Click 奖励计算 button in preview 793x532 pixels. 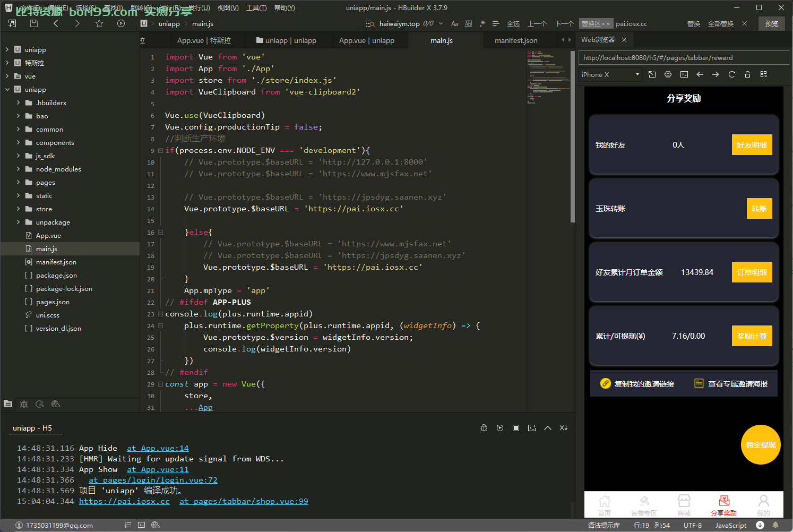coord(752,336)
